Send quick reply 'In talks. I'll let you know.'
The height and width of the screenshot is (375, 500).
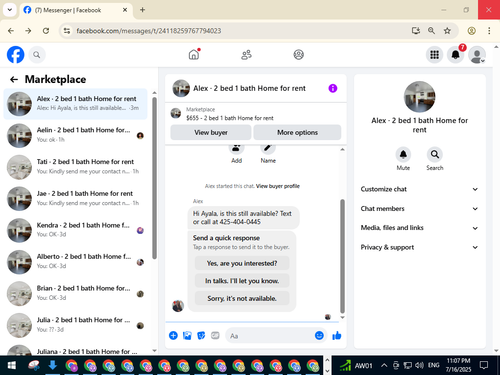point(242,281)
